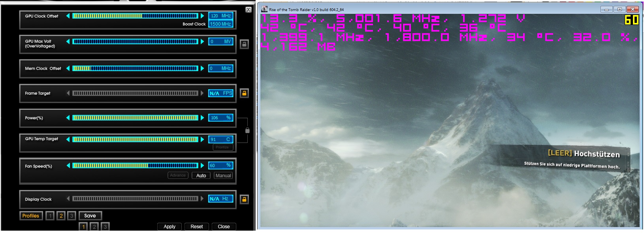Set fan control to Manual
Image resolution: width=644 pixels, height=233 pixels.
coord(223,176)
